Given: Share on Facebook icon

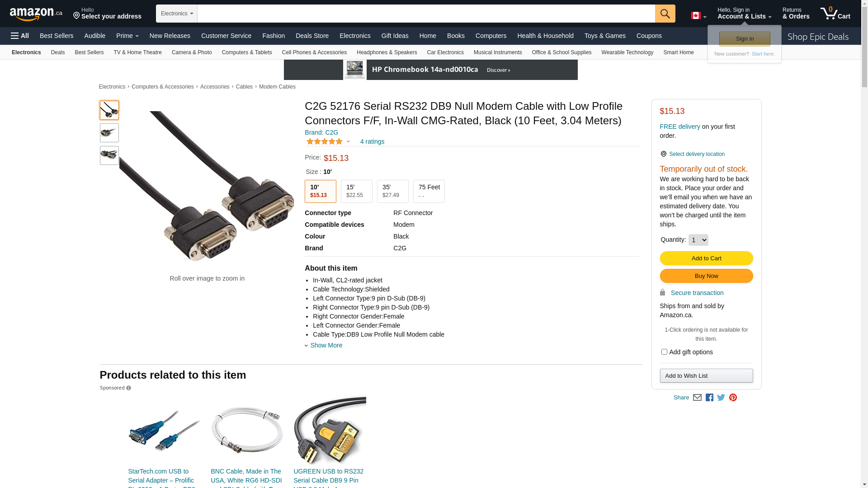Looking at the screenshot, I should 709,398.
